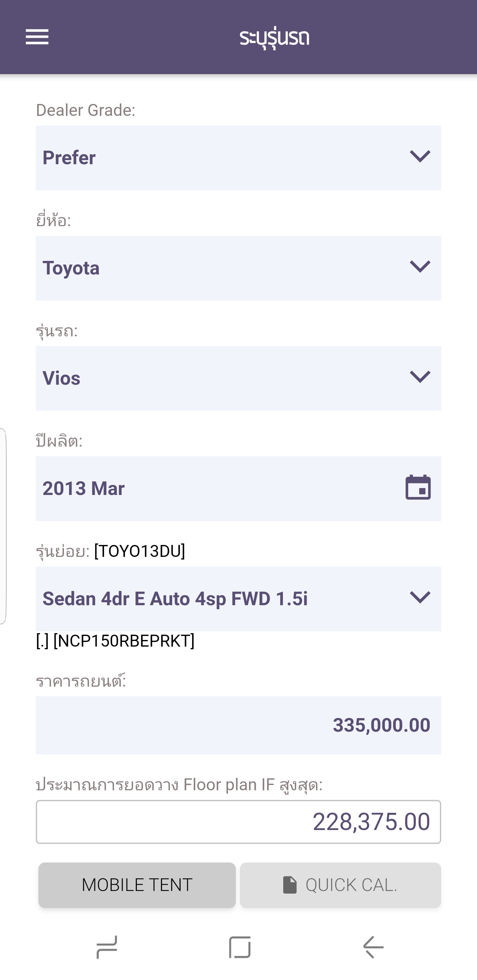Click the 'Toyota' brand selection text

point(71,268)
